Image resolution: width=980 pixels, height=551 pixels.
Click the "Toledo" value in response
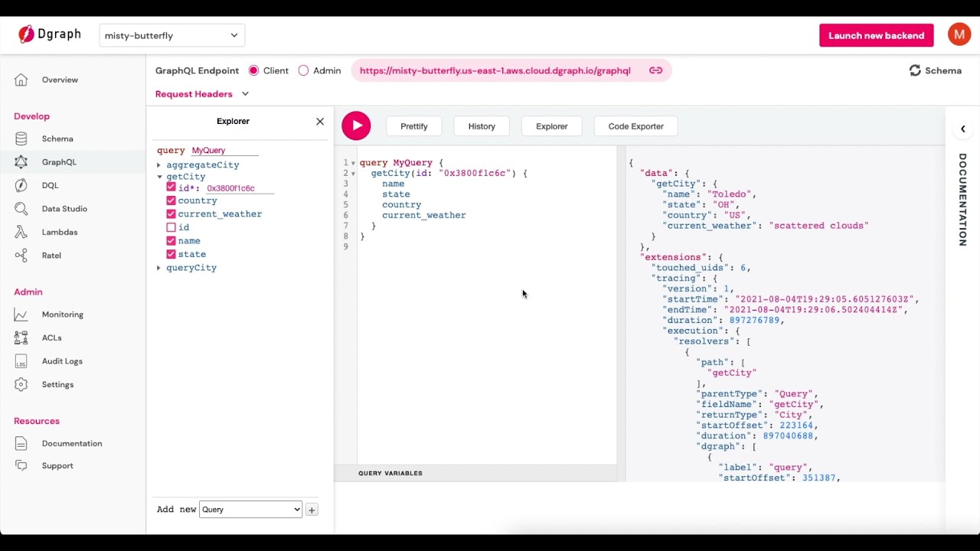pyautogui.click(x=731, y=194)
